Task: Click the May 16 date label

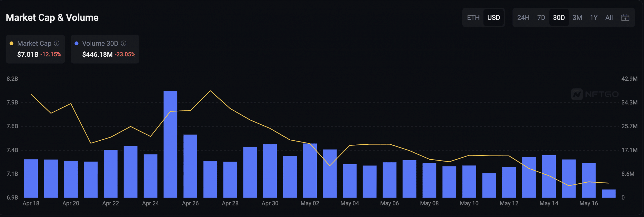Action: 589,203
